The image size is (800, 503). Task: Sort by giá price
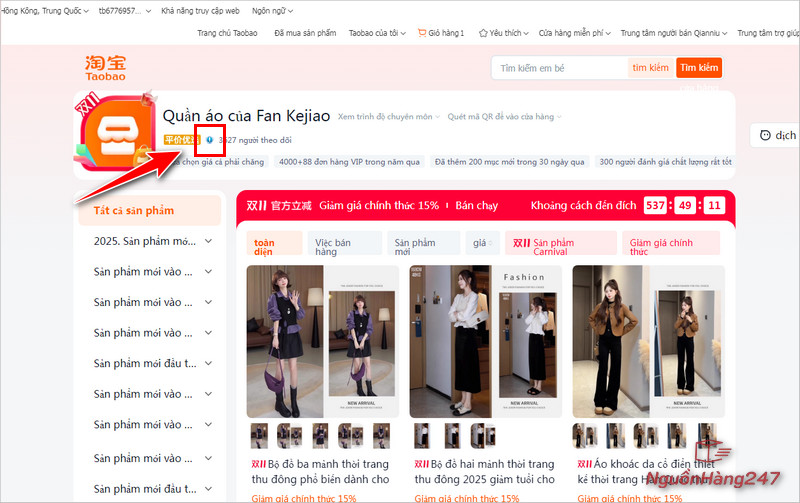click(x=482, y=243)
